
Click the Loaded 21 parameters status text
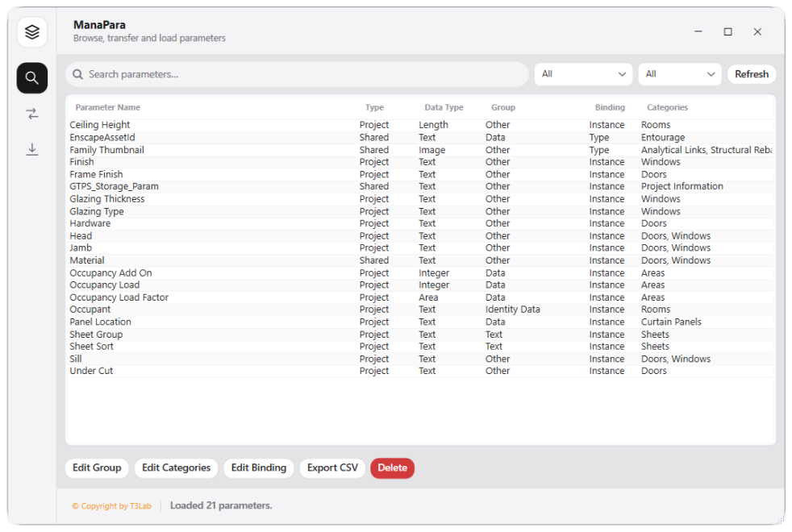click(221, 505)
